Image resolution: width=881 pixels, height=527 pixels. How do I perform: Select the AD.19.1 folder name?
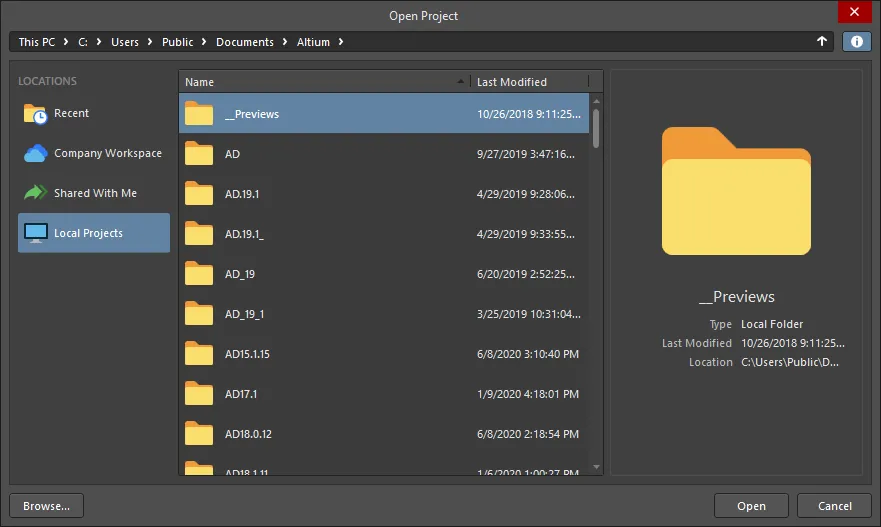(242, 194)
